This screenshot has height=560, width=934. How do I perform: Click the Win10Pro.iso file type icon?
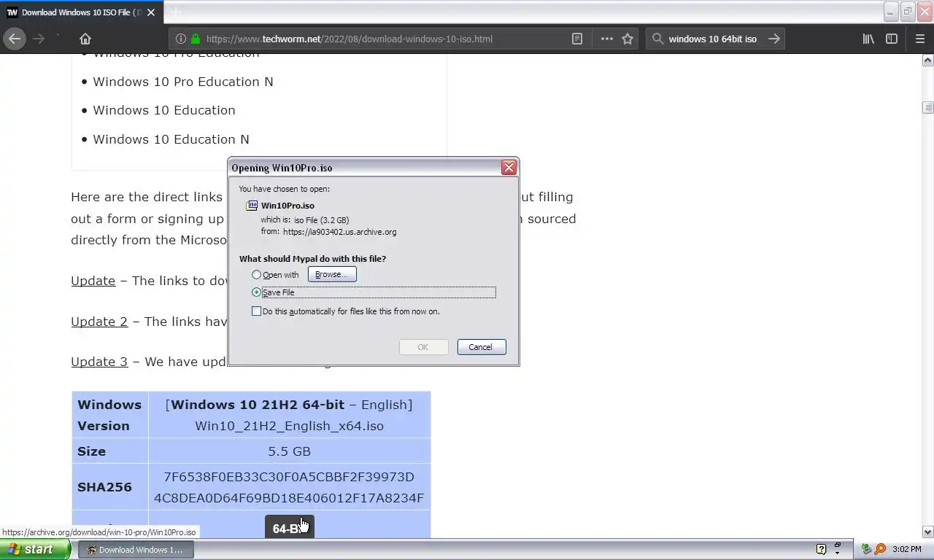(x=252, y=206)
